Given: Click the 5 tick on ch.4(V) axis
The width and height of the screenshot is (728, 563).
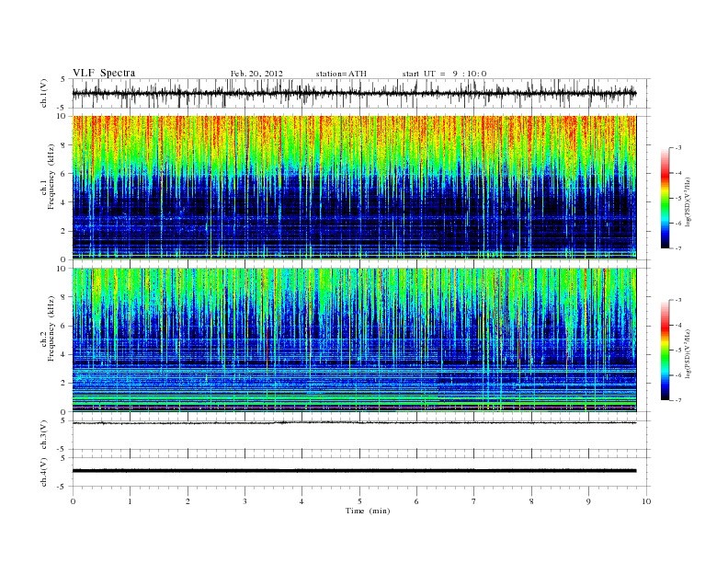Looking at the screenshot, I should click(63, 457).
